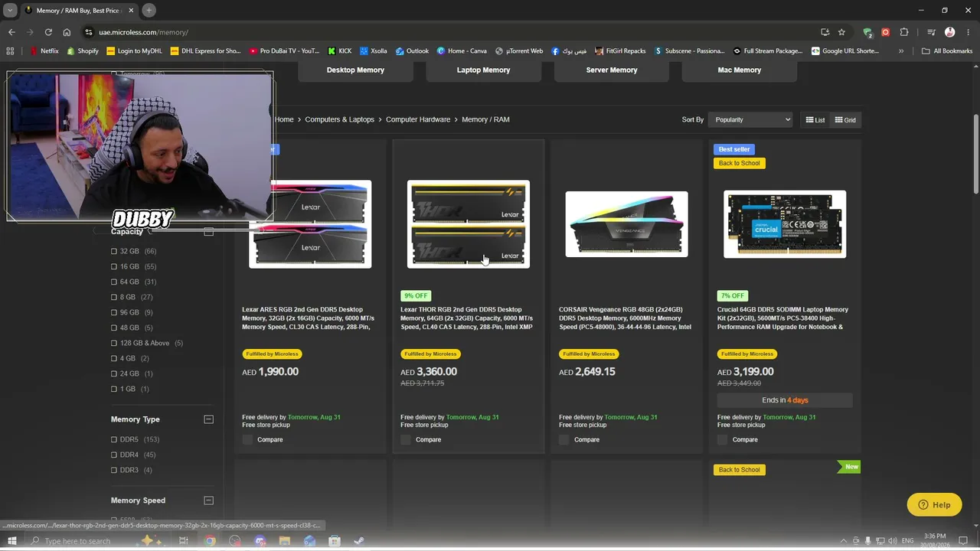Collapse the Capacity filter section
Image resolution: width=980 pixels, height=551 pixels.
(208, 231)
